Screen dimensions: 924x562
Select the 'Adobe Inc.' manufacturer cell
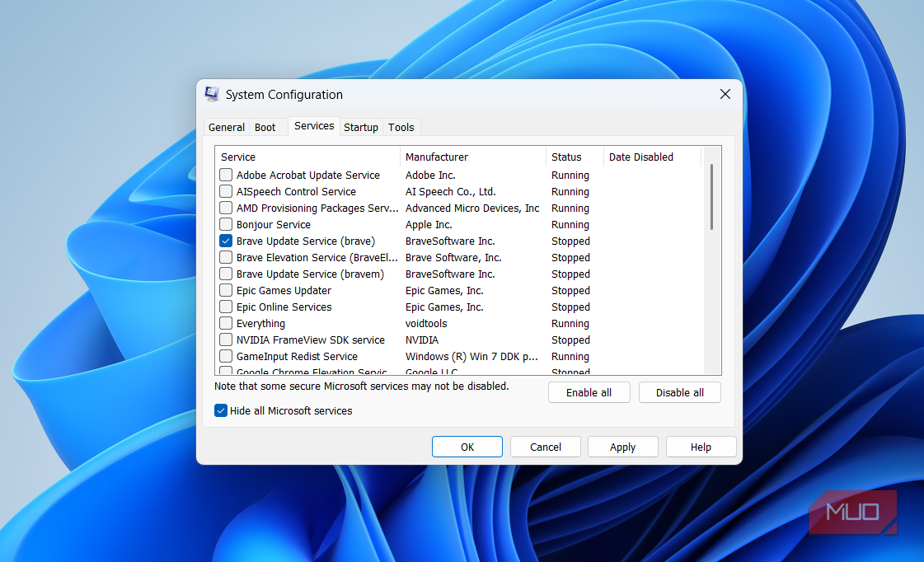tap(430, 175)
